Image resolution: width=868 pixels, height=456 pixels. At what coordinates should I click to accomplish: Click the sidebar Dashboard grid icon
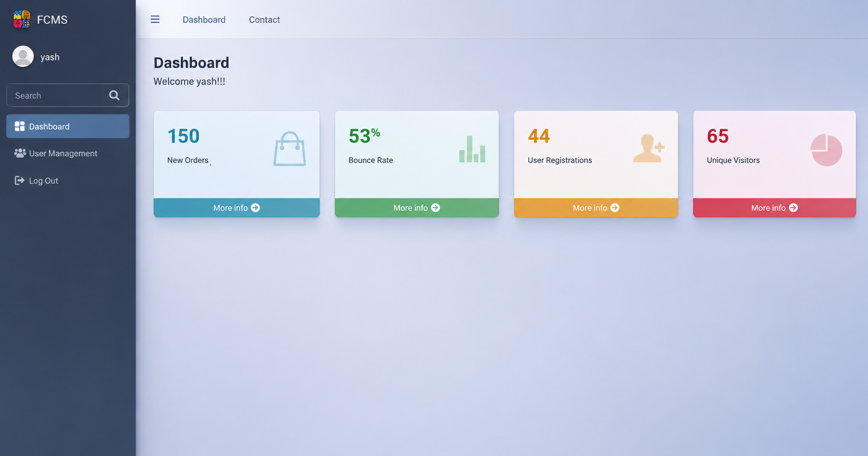[x=20, y=126]
